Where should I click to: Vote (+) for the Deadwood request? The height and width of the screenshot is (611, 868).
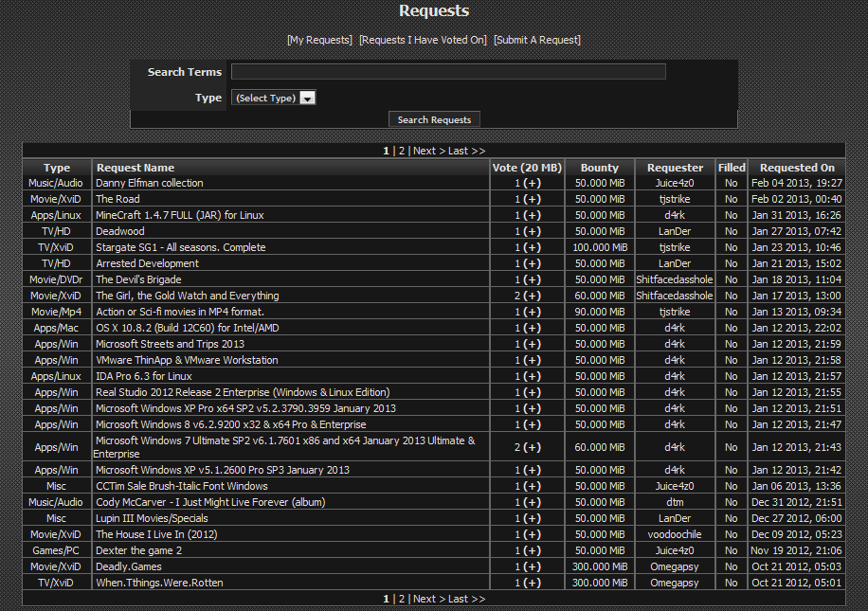coord(533,231)
